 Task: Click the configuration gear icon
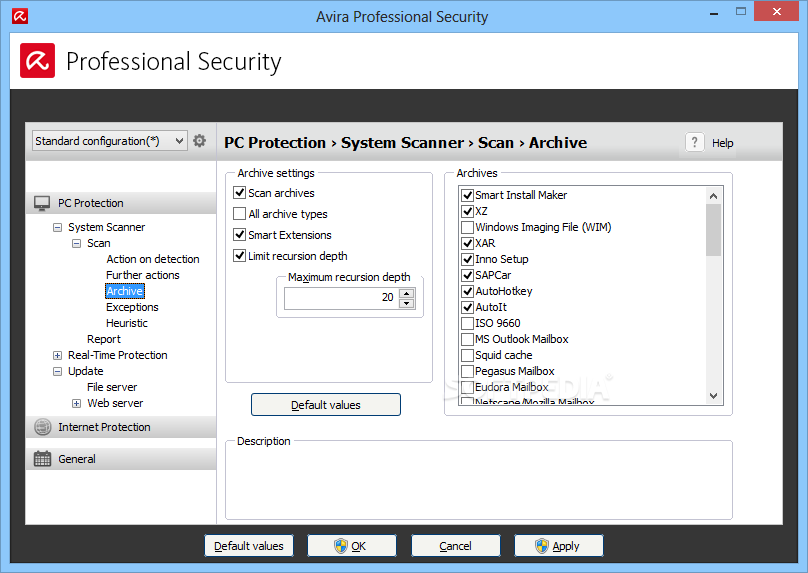(x=199, y=141)
